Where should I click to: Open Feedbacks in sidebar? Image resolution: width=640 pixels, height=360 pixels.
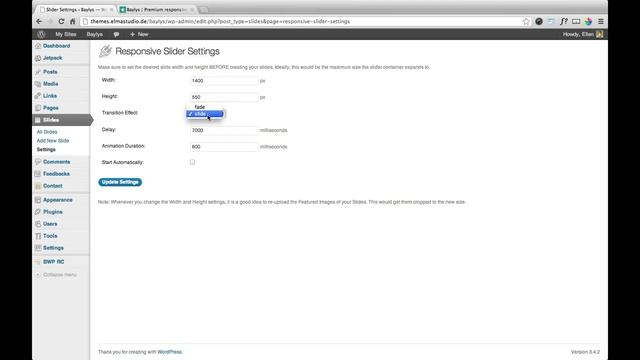coord(56,174)
